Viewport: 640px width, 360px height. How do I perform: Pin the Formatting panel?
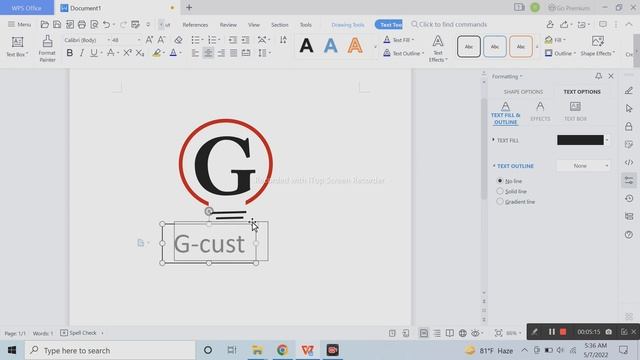coord(598,76)
